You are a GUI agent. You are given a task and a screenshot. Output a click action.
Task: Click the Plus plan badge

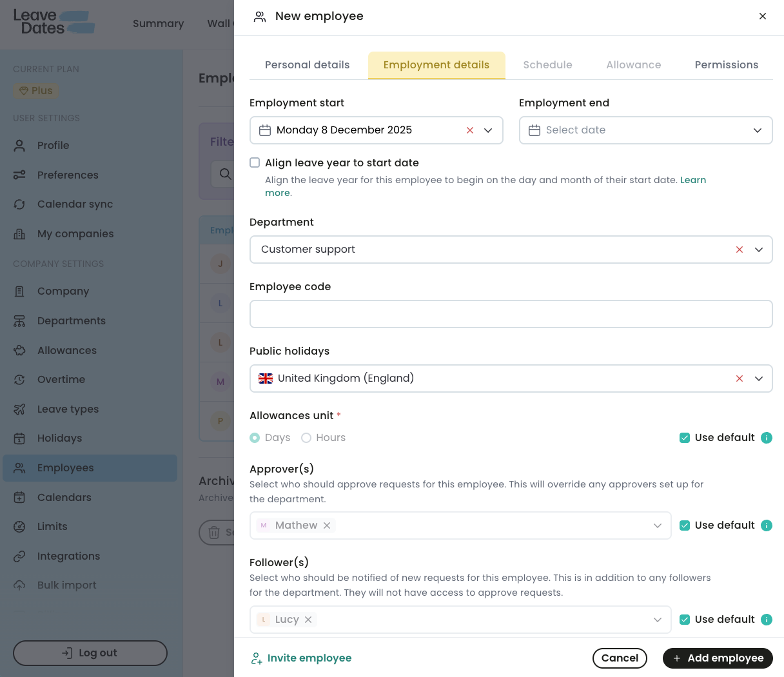(36, 91)
